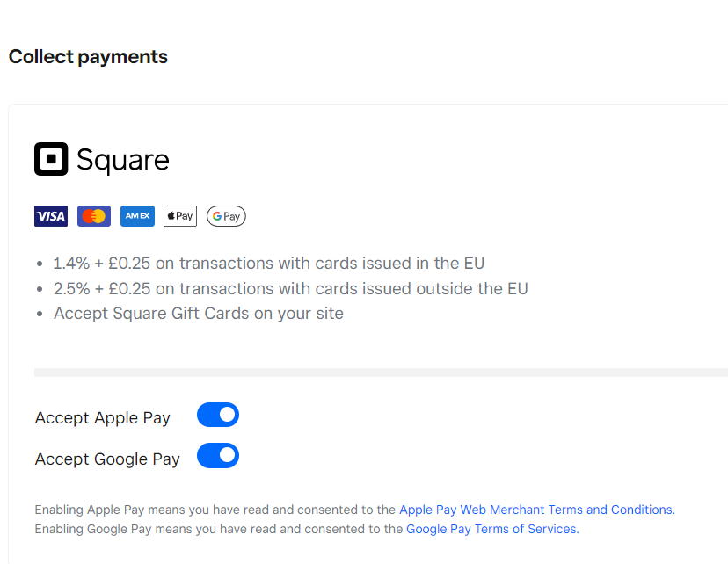
Task: Open the Google Pay Terms of Services link
Action: (x=491, y=529)
